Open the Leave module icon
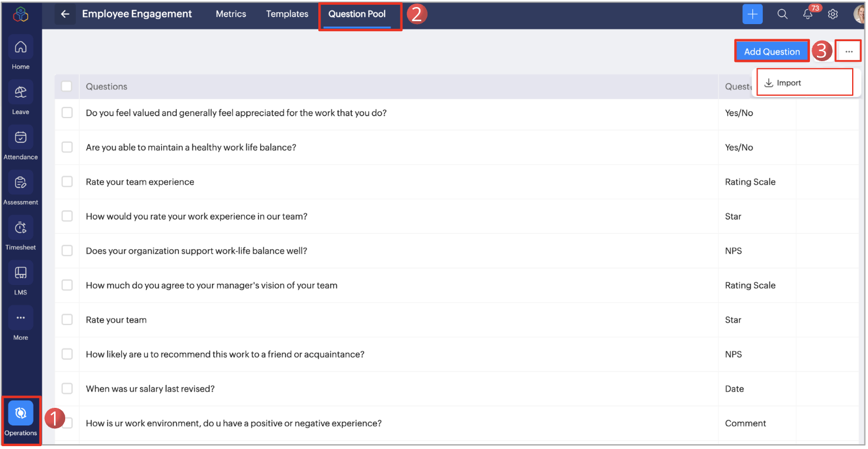The width and height of the screenshot is (868, 449). (x=21, y=93)
